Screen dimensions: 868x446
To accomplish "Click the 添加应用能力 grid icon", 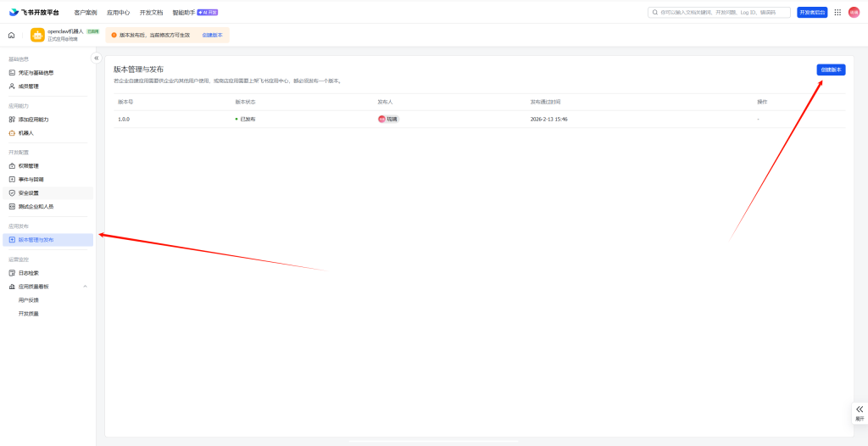I will 12,119.
